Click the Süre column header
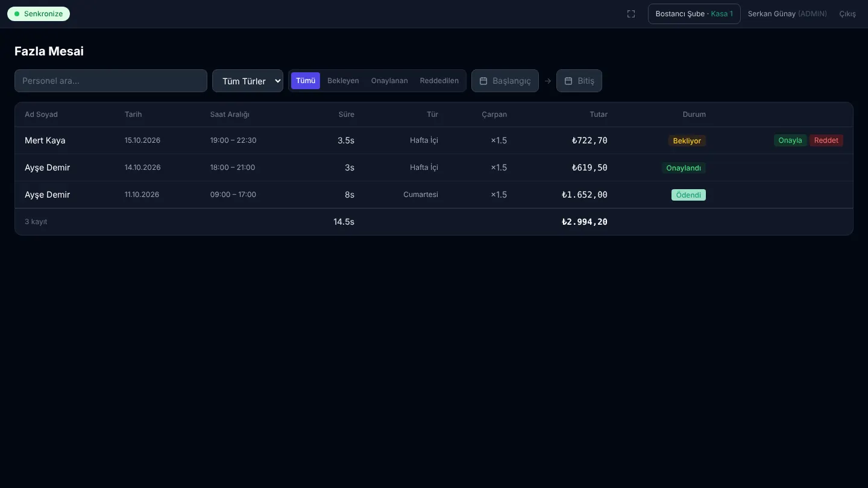The height and width of the screenshot is (488, 868). point(347,114)
